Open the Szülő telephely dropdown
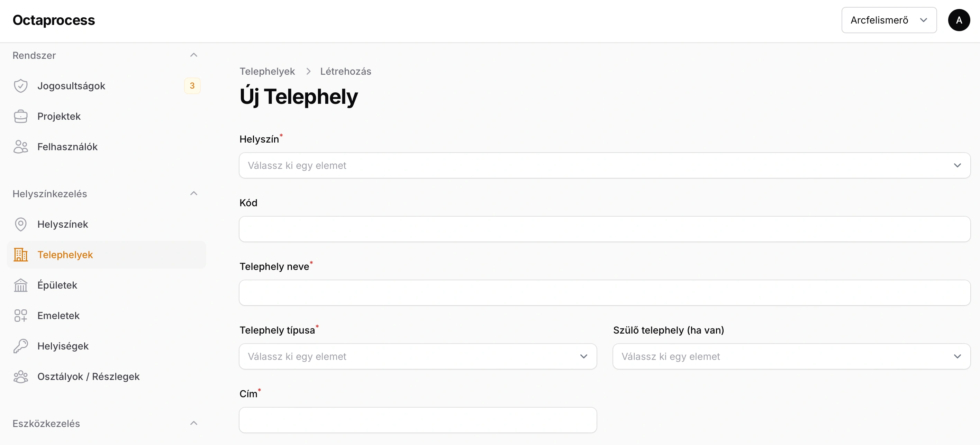980x445 pixels. tap(791, 356)
